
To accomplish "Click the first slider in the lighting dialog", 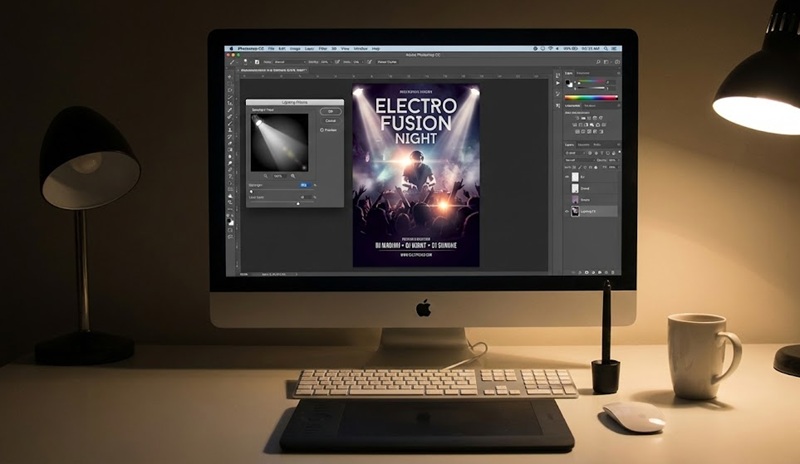I will tap(282, 190).
